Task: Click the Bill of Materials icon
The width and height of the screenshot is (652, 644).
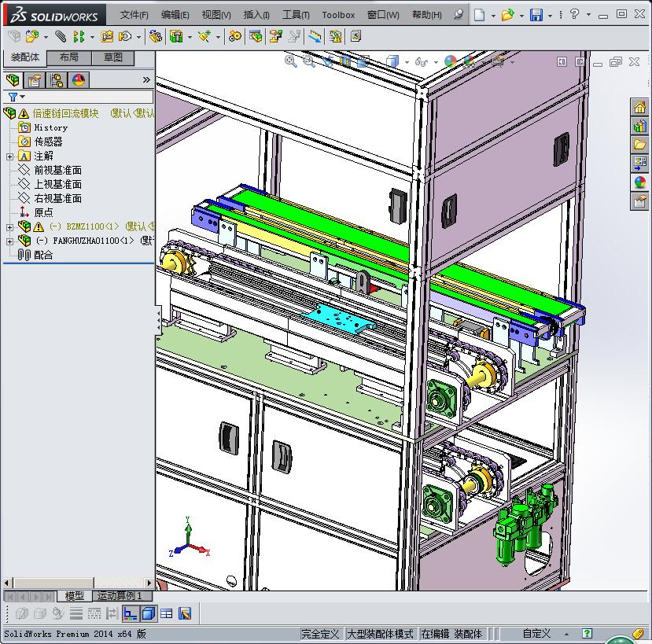Action: (256, 37)
